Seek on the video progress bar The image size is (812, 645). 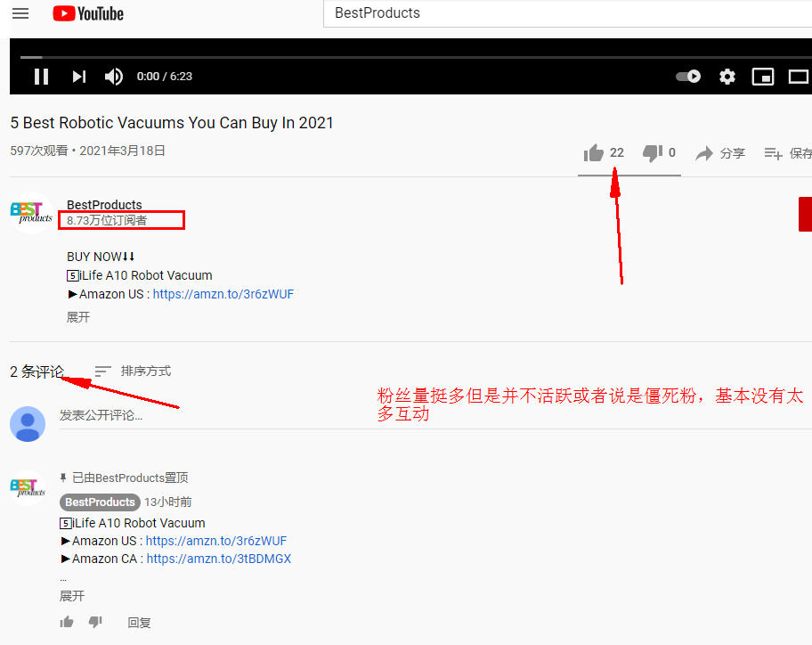tap(414, 57)
